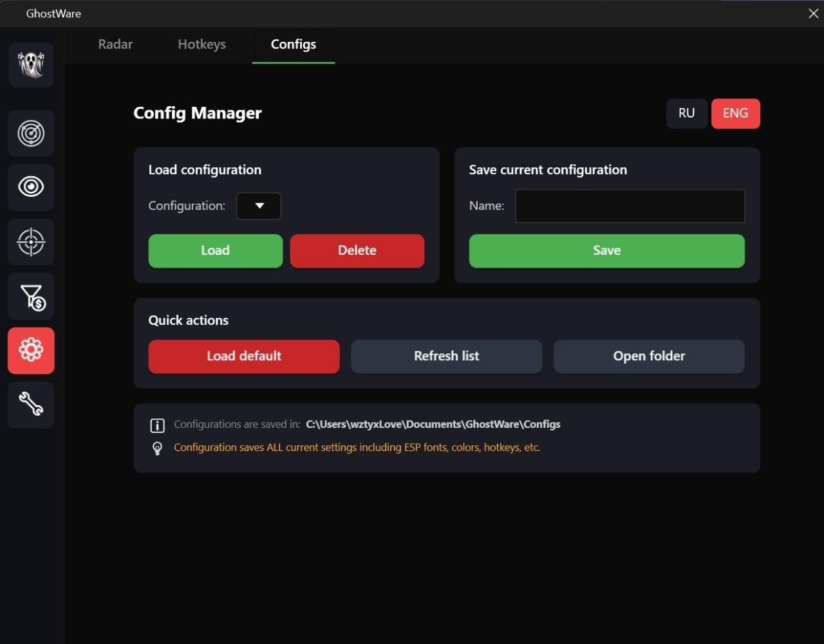The width and height of the screenshot is (824, 644).
Task: Open the Hotkeys tab
Action: [x=201, y=44]
